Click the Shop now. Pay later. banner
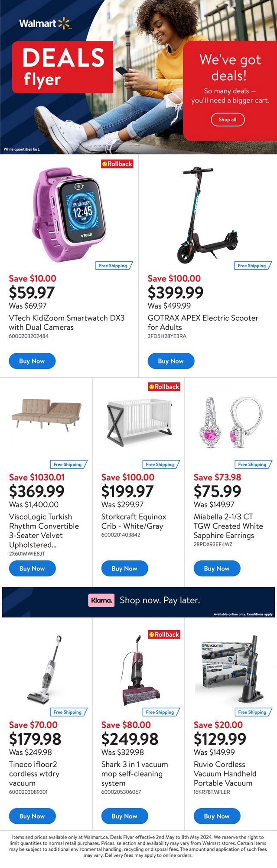The width and height of the screenshot is (277, 868). [160, 601]
